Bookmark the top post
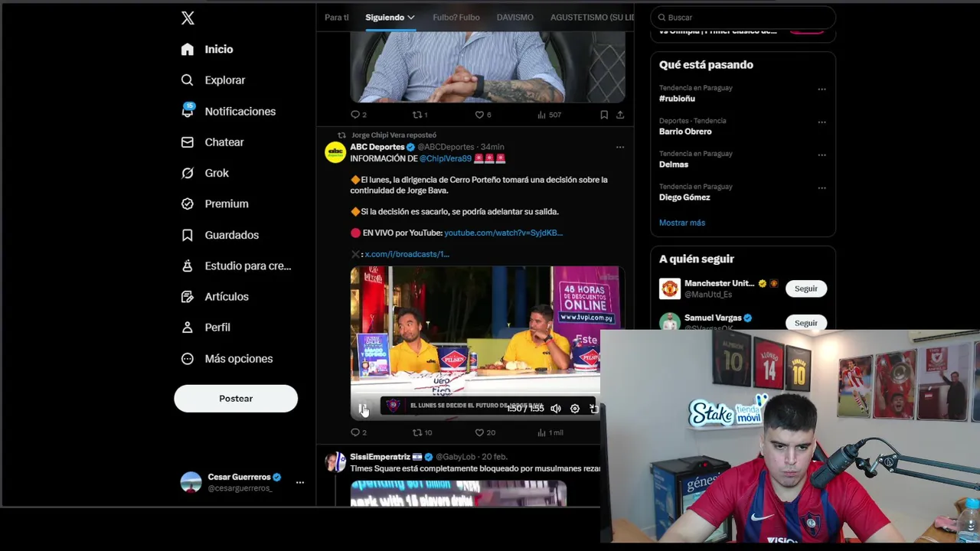The width and height of the screenshot is (980, 551). (604, 115)
